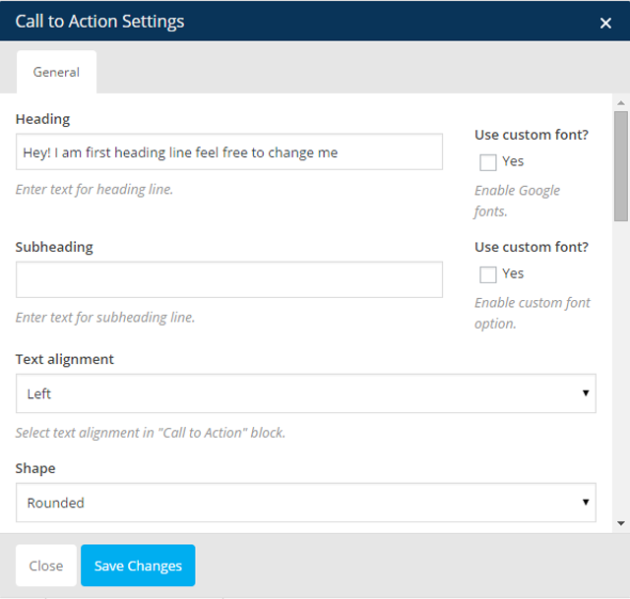Click the 'Enter text for subheading line.' hint

[105, 317]
